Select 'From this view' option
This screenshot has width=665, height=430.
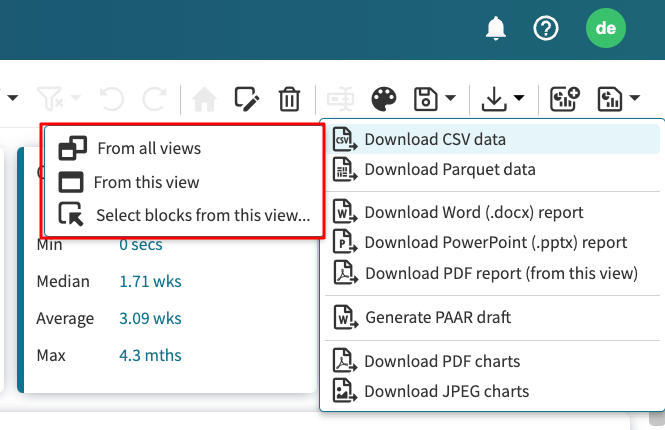146,182
